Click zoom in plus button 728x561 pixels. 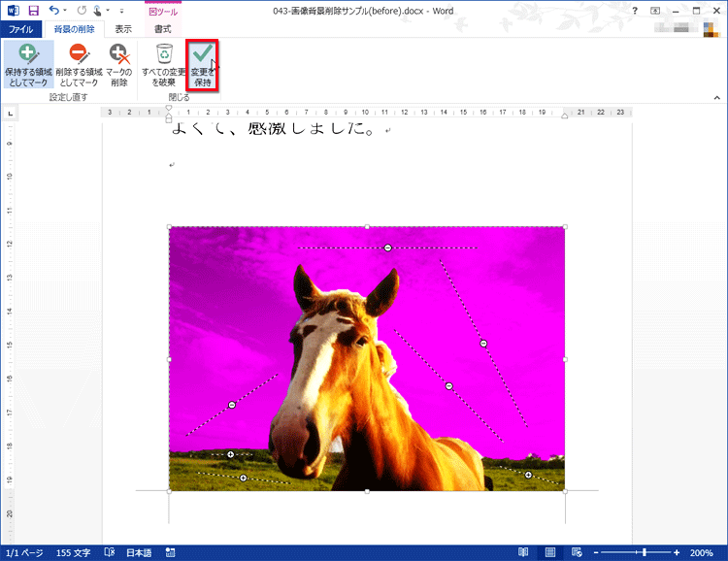coord(677,552)
